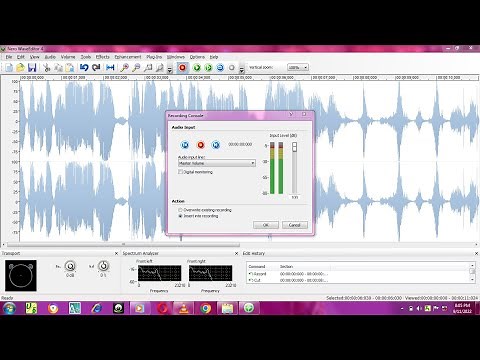
Task: Click the Copy toolbar icon
Action: [x=58, y=68]
